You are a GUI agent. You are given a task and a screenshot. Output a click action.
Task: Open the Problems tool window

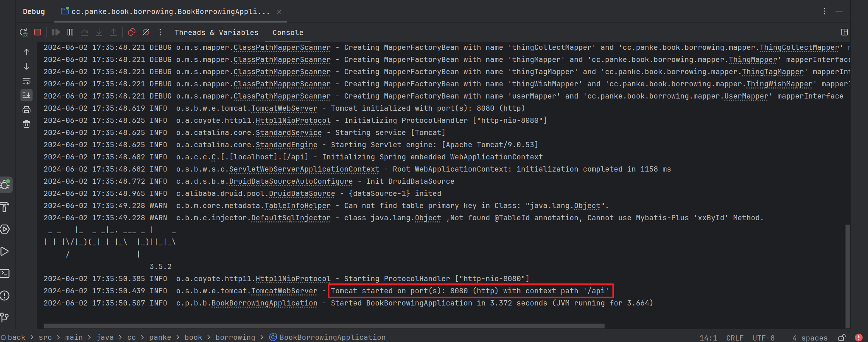[x=5, y=296]
